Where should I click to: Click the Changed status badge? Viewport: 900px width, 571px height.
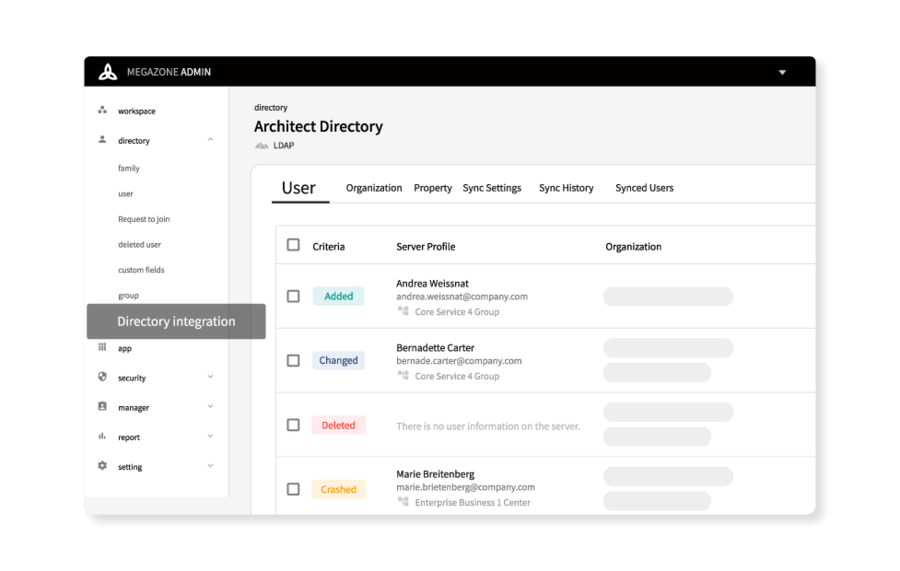point(338,360)
